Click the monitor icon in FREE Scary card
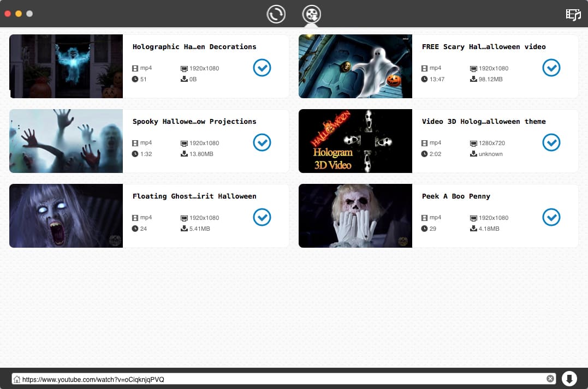This screenshot has width=588, height=389. 474,69
